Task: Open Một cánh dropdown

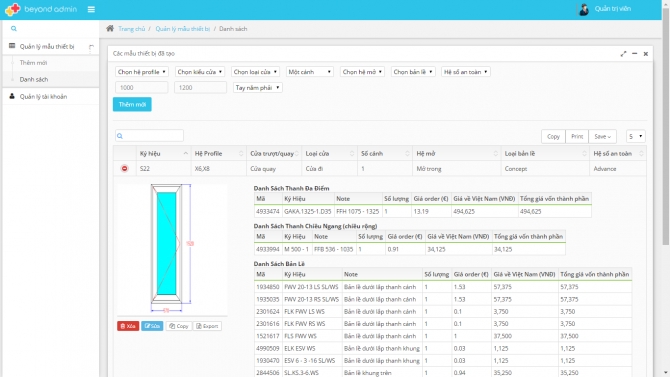Action: point(309,72)
